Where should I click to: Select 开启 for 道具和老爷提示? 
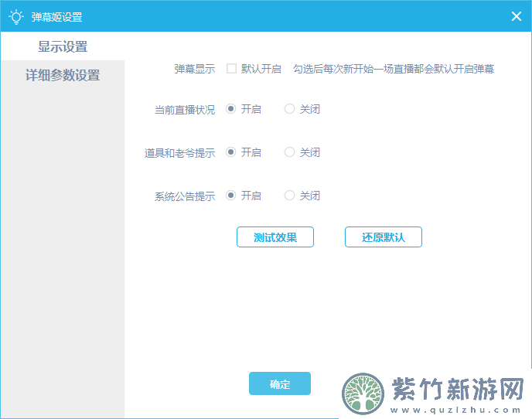point(230,152)
